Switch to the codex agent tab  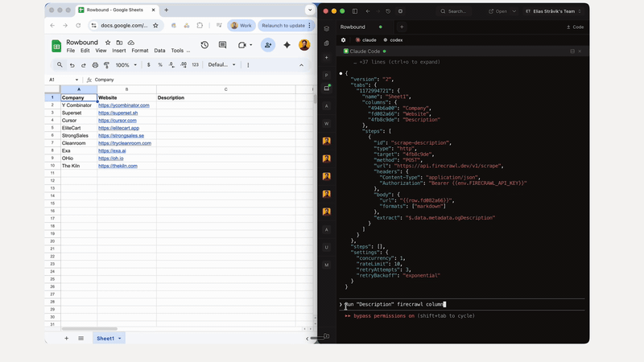coord(393,39)
